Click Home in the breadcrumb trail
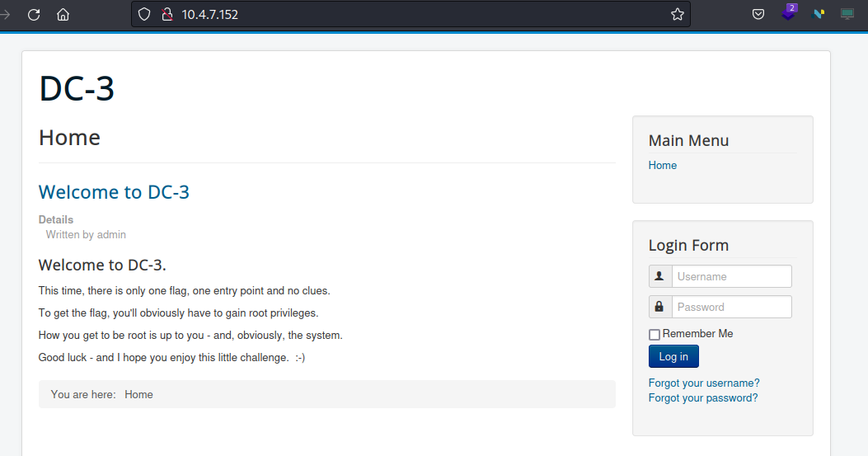The height and width of the screenshot is (456, 868). (x=138, y=394)
